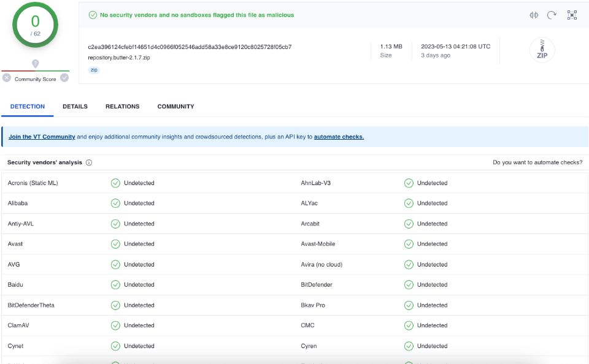
Task: Click the repository.butter-2.1.7.zip file name
Action: tap(118, 58)
